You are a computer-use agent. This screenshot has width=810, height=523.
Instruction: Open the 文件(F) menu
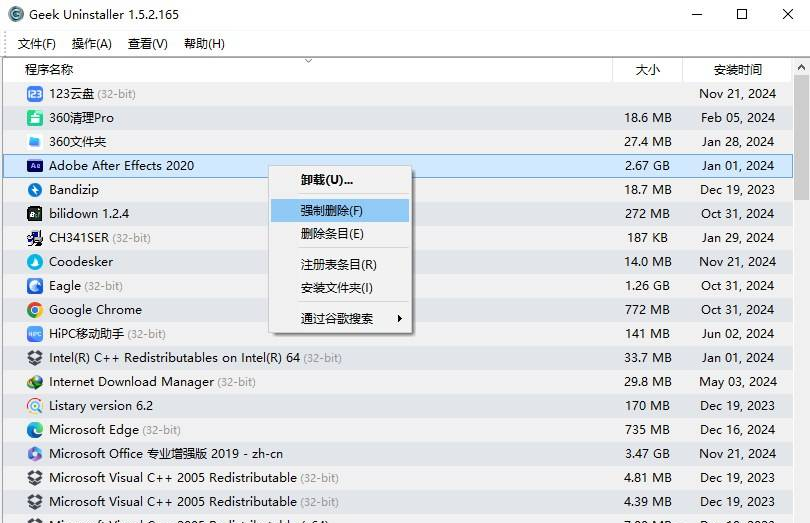(37, 44)
